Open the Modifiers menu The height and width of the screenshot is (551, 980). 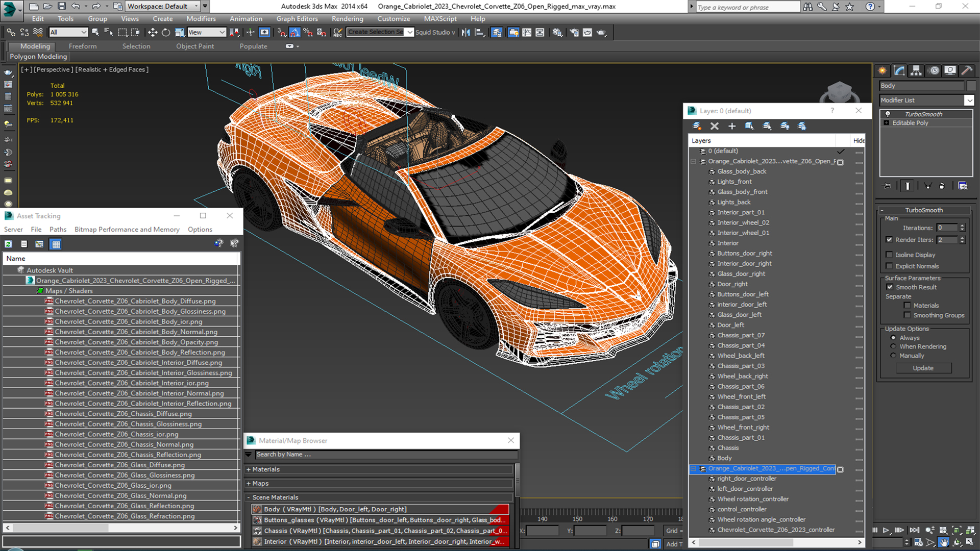click(201, 19)
